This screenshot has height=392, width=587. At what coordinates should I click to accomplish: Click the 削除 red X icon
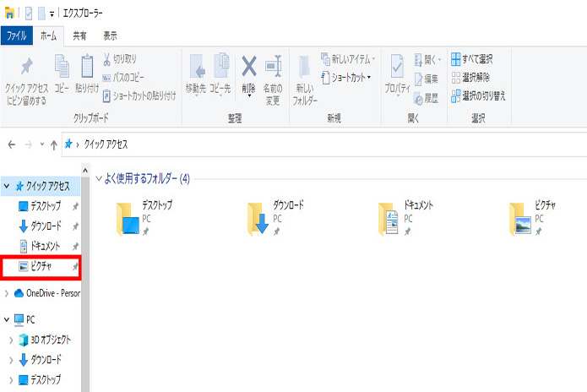[x=248, y=66]
